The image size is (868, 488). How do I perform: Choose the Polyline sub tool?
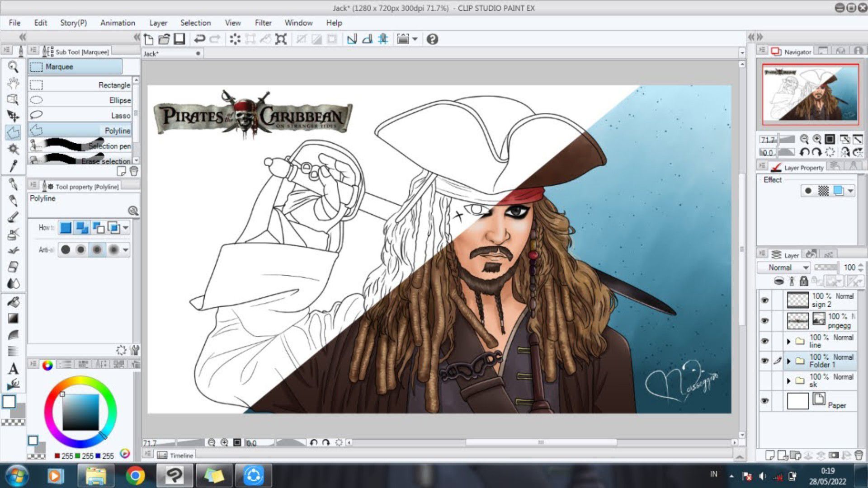80,131
